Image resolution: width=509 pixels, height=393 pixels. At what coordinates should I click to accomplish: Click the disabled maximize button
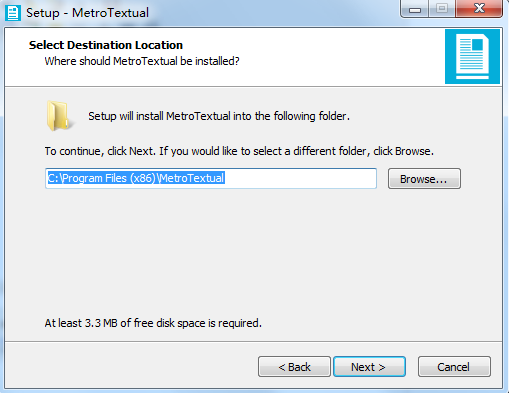click(442, 8)
